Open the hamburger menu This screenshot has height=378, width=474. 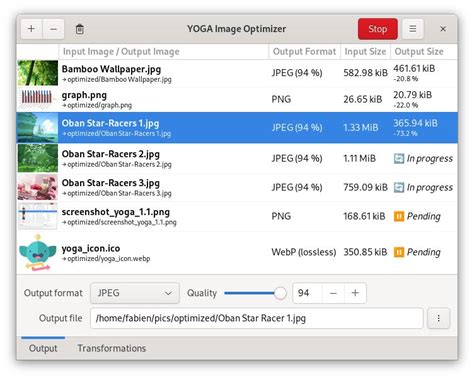click(412, 29)
